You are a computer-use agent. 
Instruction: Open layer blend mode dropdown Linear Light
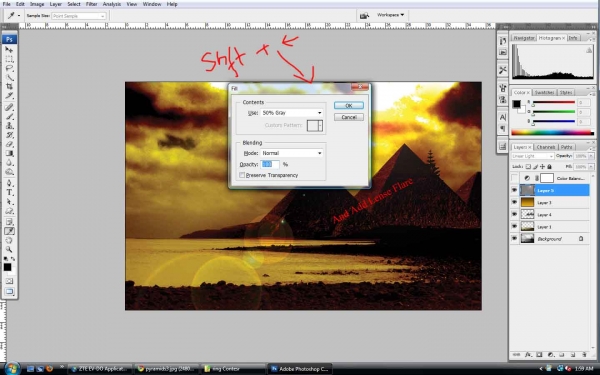[532, 156]
